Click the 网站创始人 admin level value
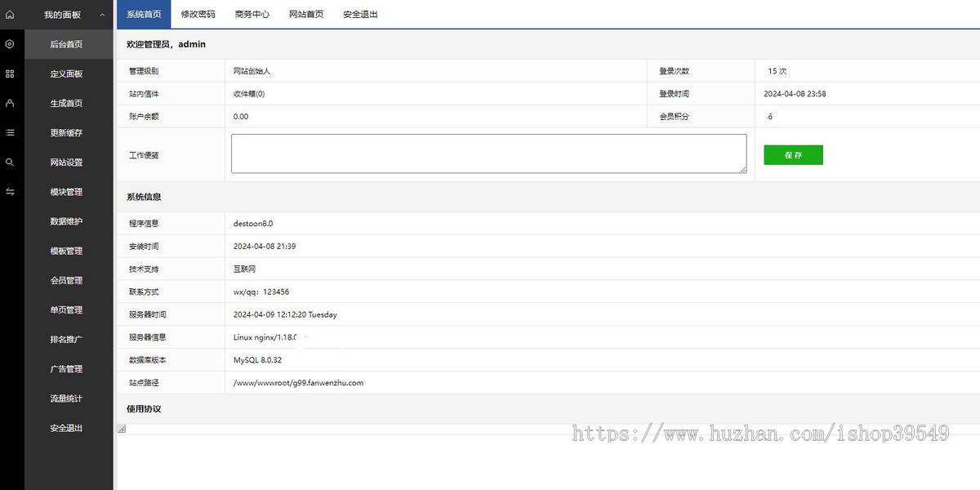Image resolution: width=980 pixels, height=490 pixels. [x=252, y=71]
